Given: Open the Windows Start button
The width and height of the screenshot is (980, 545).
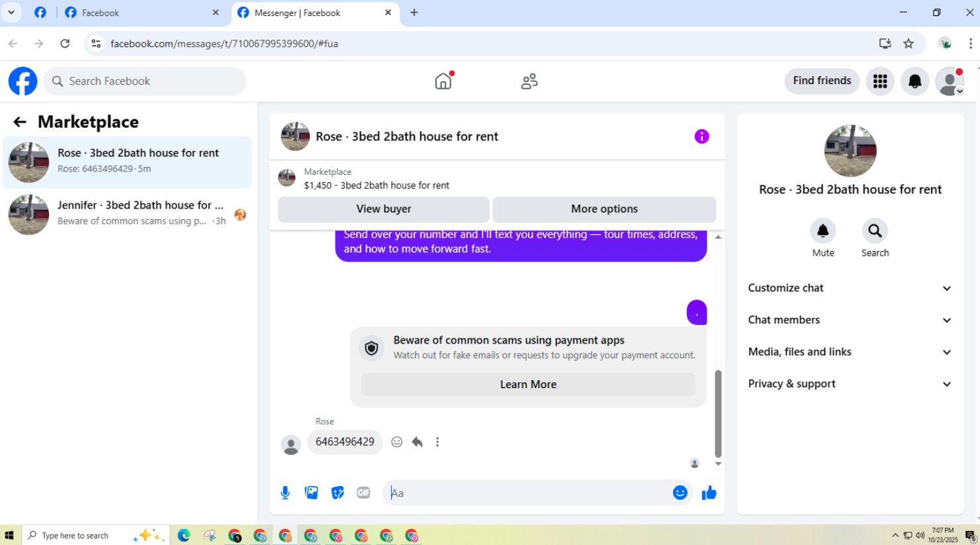Looking at the screenshot, I should click(x=9, y=535).
